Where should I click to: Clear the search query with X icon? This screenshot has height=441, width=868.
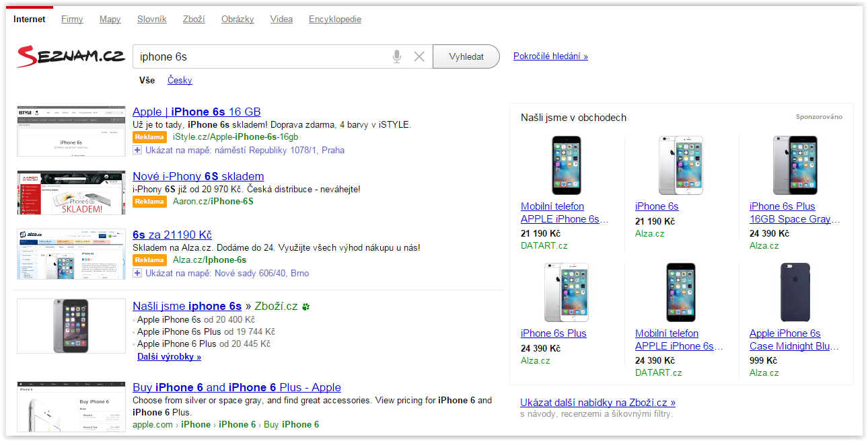click(x=419, y=57)
